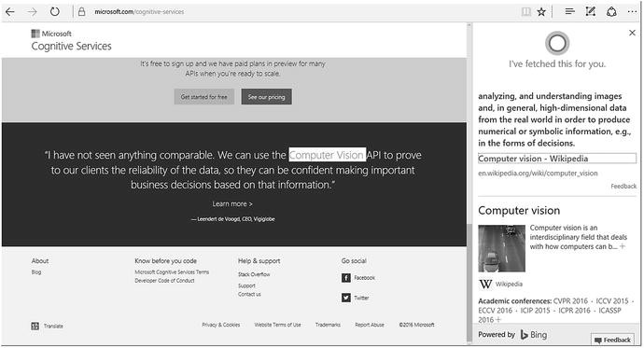Open Cognitive Services heading link
The image size is (644, 348).
pyautogui.click(x=71, y=46)
